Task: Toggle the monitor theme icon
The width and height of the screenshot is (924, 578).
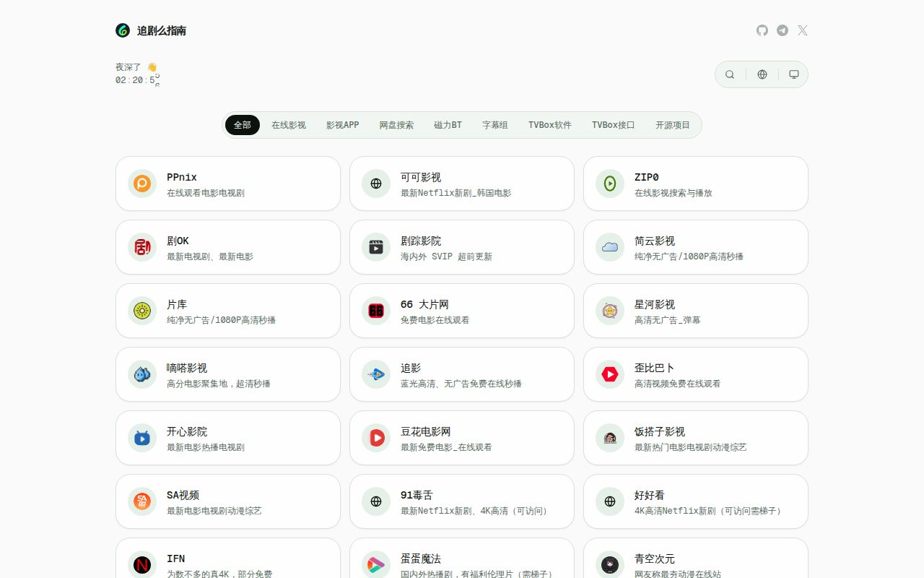Action: [x=794, y=74]
